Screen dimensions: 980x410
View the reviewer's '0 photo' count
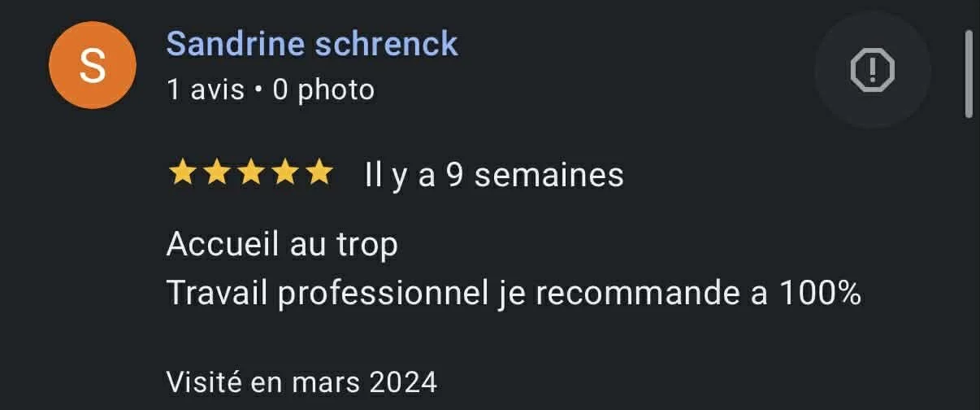323,89
